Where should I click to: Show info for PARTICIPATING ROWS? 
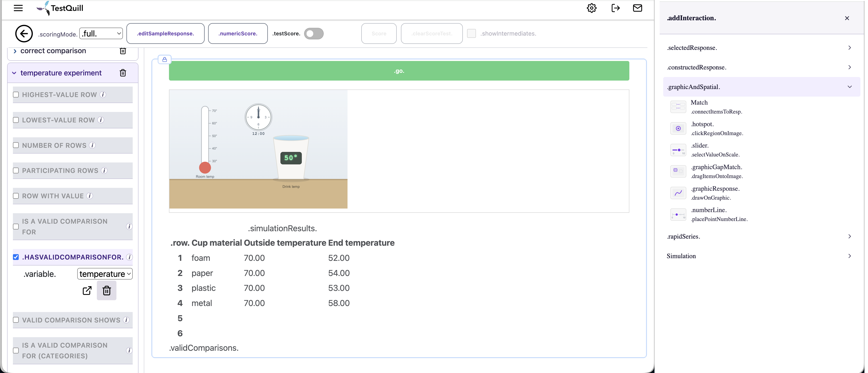pyautogui.click(x=104, y=170)
